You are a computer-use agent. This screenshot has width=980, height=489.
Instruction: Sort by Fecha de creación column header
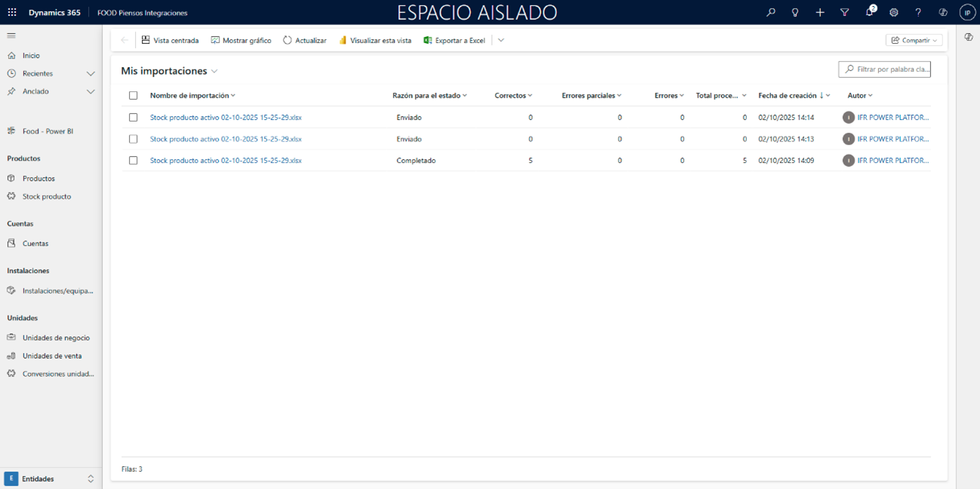point(788,96)
